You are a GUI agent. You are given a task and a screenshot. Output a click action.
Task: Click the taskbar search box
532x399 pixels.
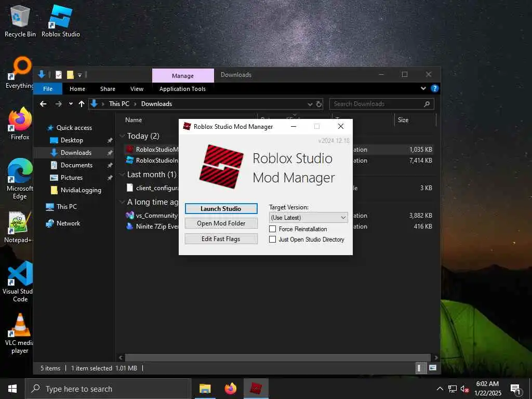tap(108, 389)
